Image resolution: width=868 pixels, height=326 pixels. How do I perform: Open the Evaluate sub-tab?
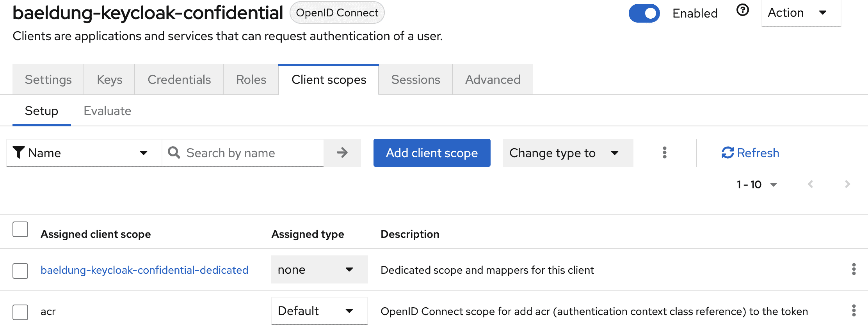point(107,111)
